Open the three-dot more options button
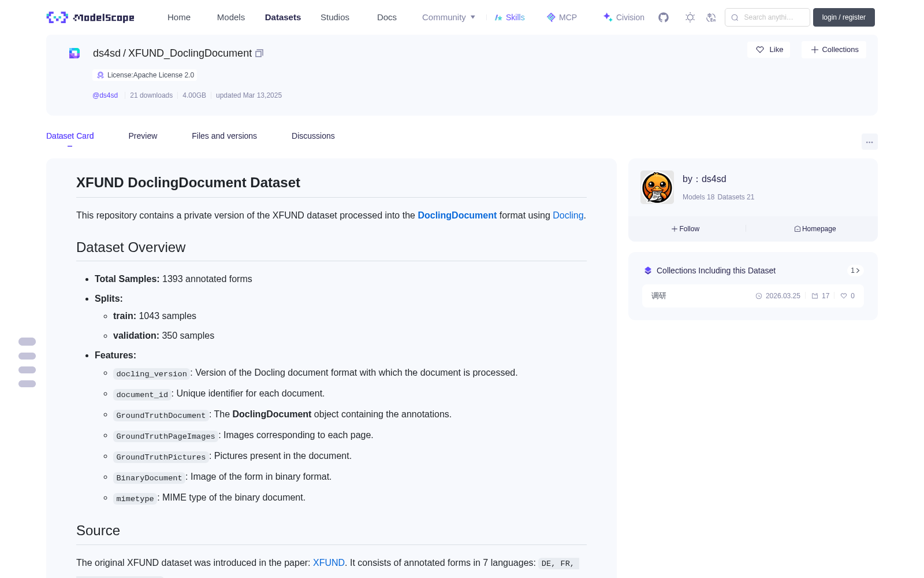The image size is (924, 578). click(869, 142)
